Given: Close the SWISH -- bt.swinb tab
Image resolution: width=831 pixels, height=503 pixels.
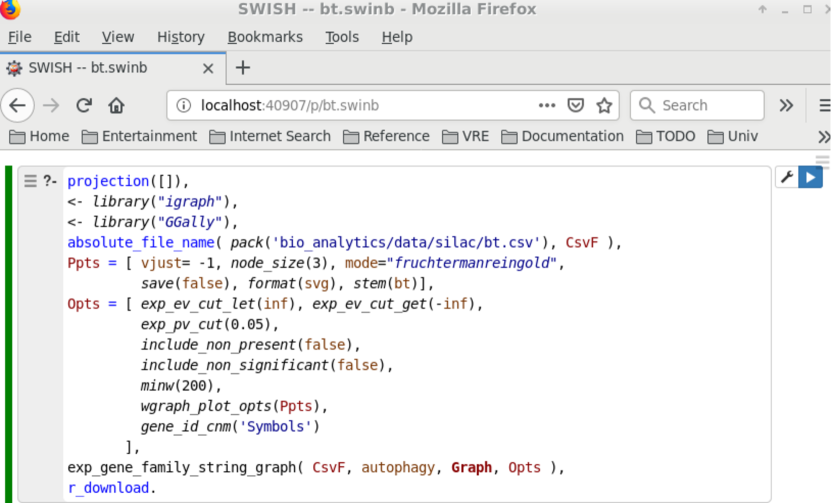Looking at the screenshot, I should pos(208,69).
